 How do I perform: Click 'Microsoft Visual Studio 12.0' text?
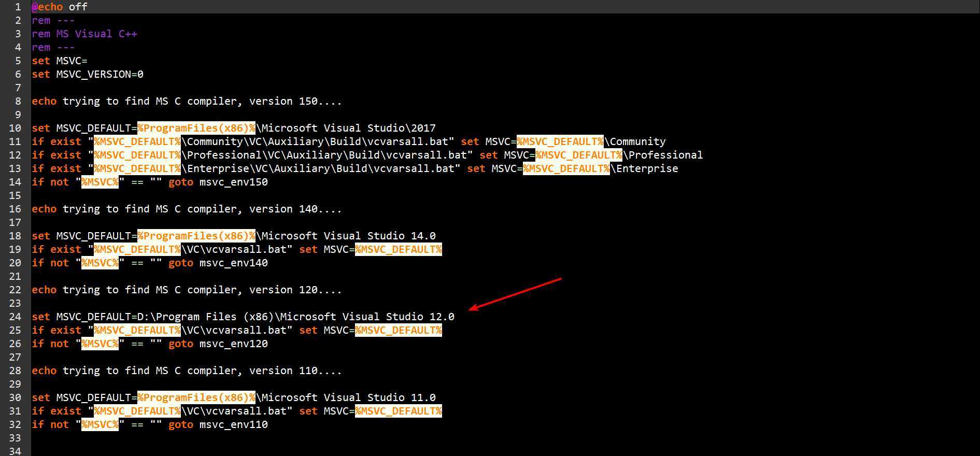point(367,317)
